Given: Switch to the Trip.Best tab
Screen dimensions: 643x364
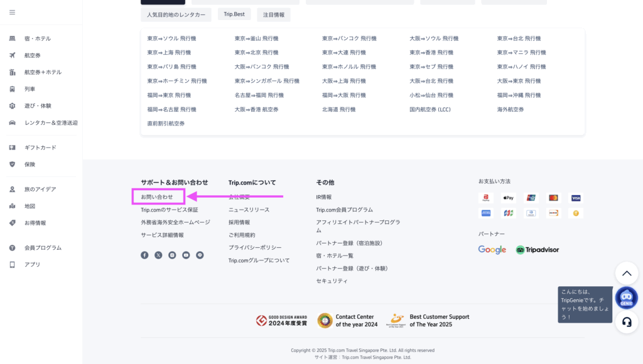Looking at the screenshot, I should pos(234,14).
